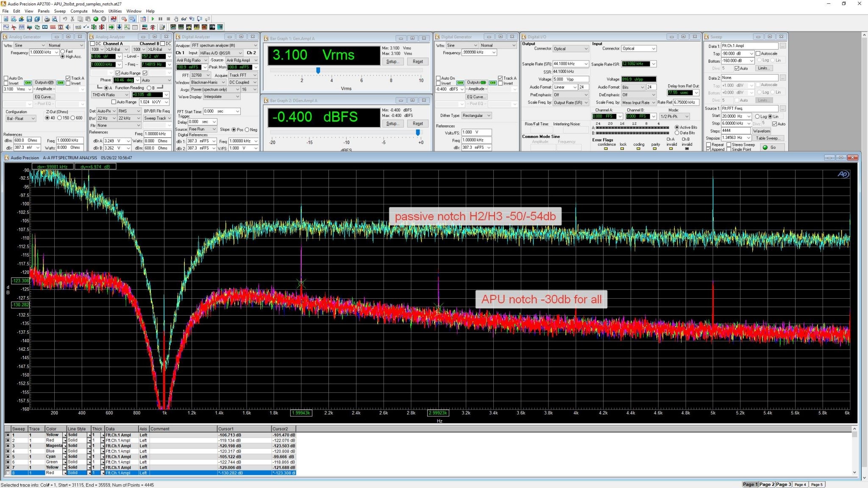The height and width of the screenshot is (488, 868).
Task: Open color dropdown for sweep 1 Yellow
Action: point(65,435)
